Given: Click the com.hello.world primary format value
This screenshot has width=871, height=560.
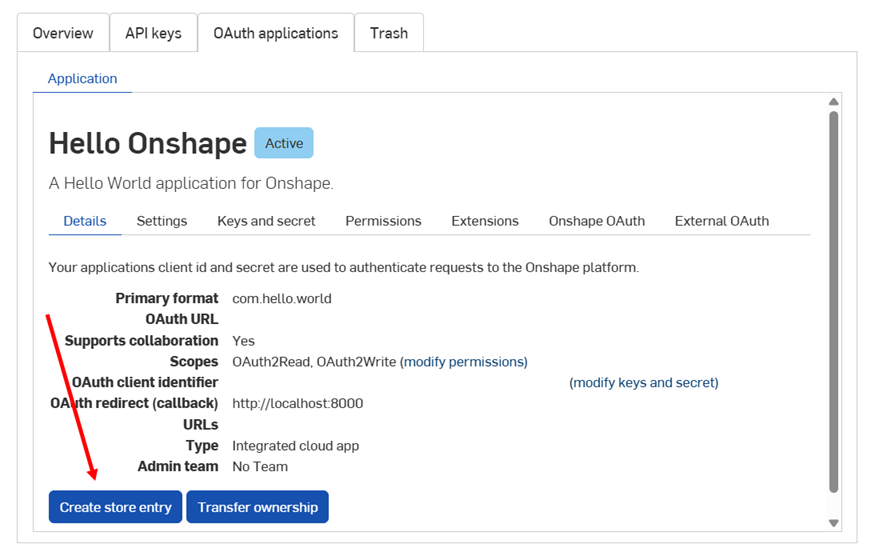Looking at the screenshot, I should [x=282, y=299].
